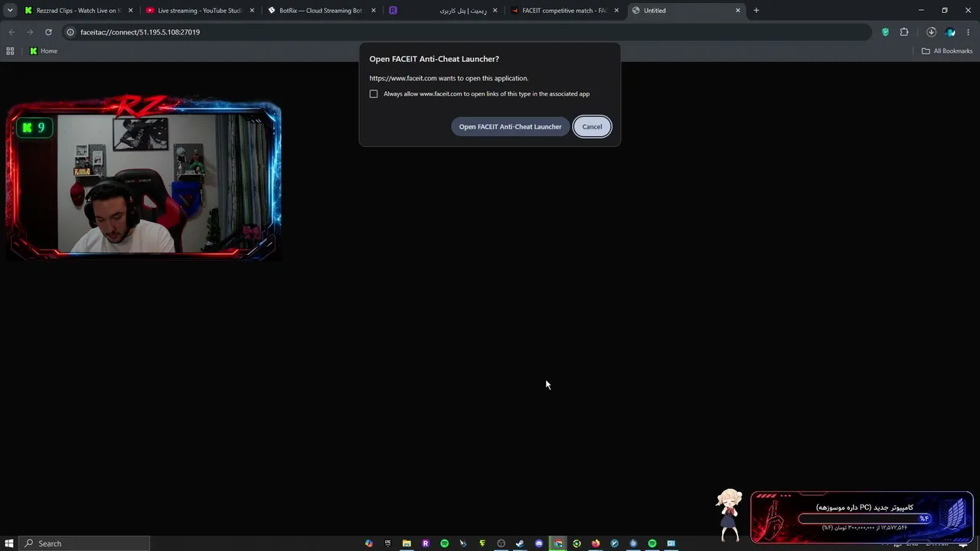
Task: Switch to Chrome in the taskbar
Action: point(558,543)
